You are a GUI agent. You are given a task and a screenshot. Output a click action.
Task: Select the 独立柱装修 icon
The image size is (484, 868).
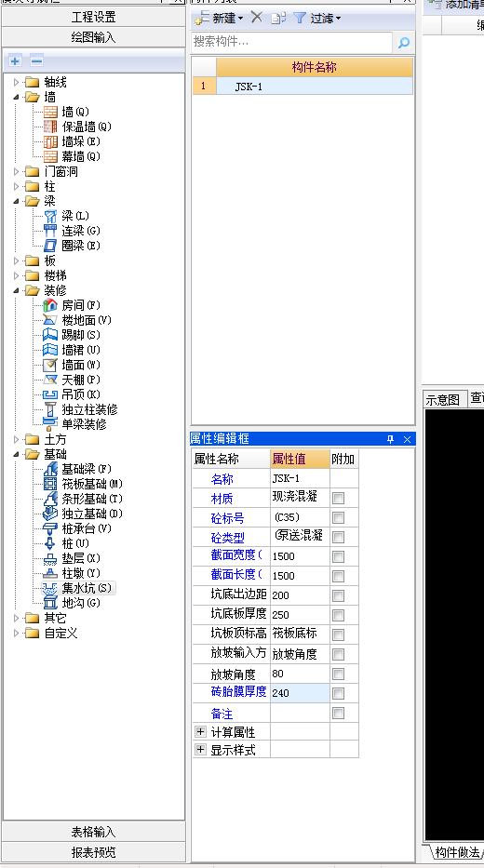coord(50,409)
